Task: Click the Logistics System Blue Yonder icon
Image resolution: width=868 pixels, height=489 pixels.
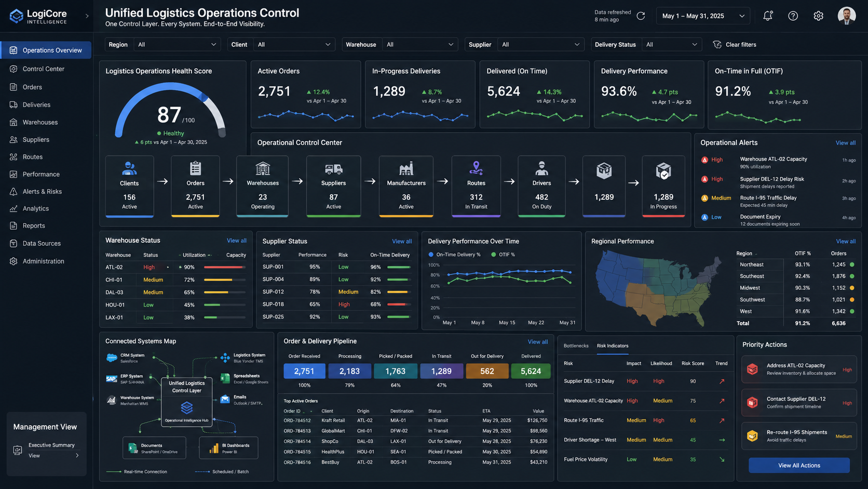Action: (225, 358)
